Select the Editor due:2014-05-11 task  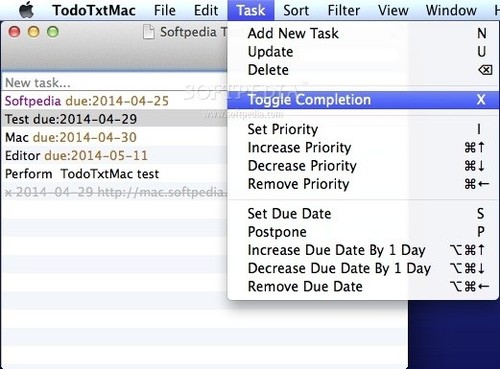(115, 155)
